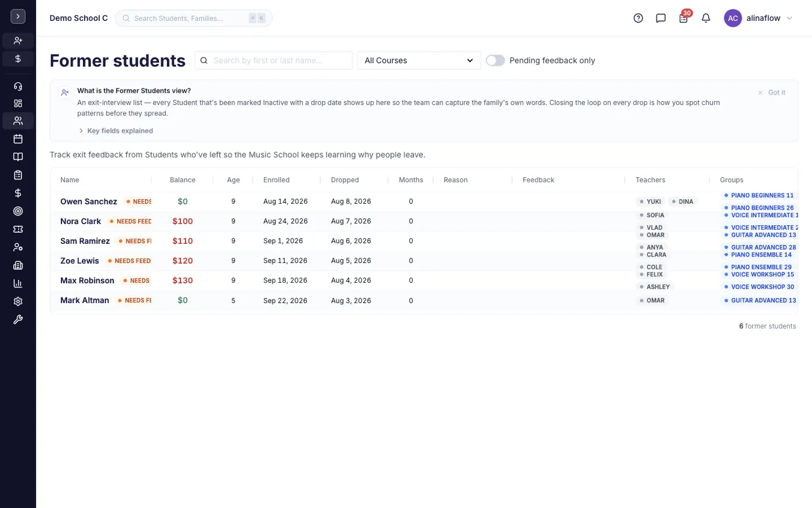Open the clipboard sidebar icon
812x508 pixels.
(x=18, y=175)
